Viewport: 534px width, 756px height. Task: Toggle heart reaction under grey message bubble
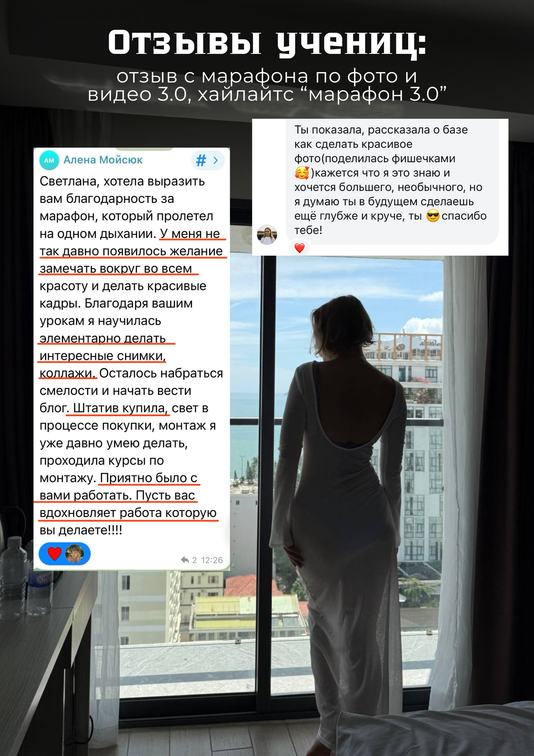pyautogui.click(x=299, y=248)
